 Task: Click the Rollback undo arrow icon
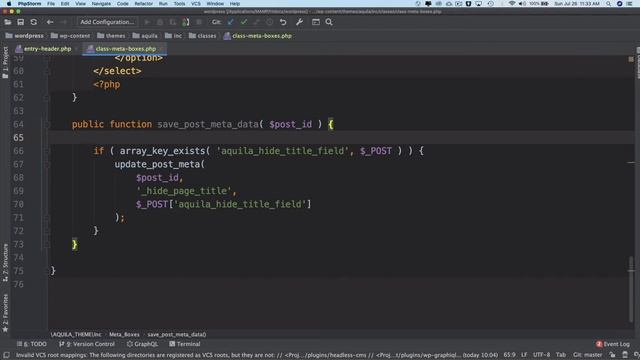283,22
